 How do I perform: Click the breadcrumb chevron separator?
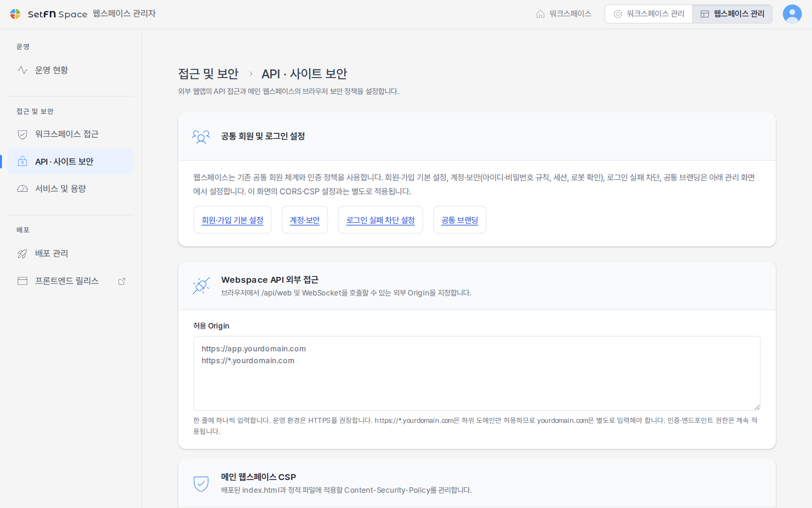[x=251, y=74]
